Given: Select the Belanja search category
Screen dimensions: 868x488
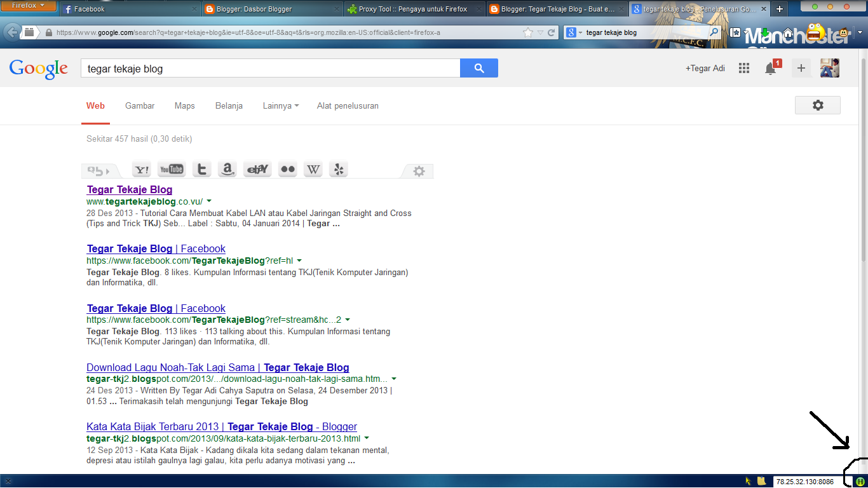Looking at the screenshot, I should 229,105.
